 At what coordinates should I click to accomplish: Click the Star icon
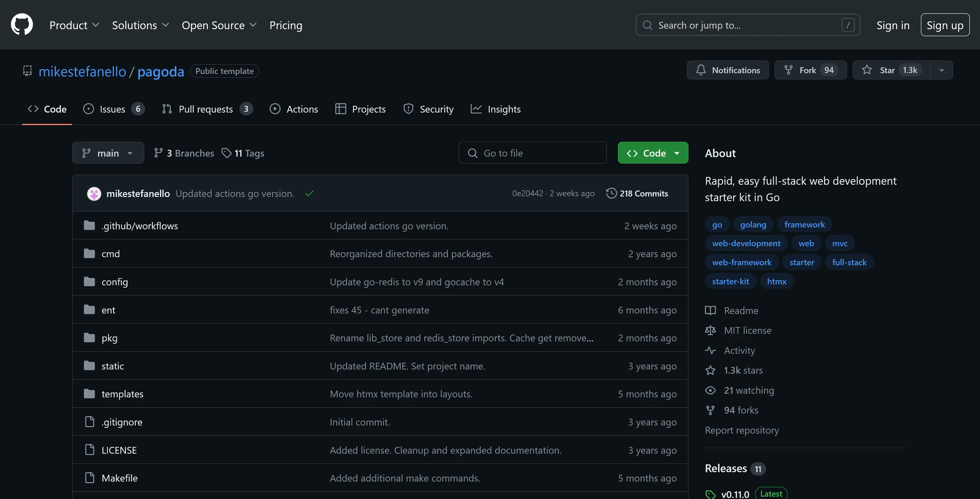(x=867, y=70)
